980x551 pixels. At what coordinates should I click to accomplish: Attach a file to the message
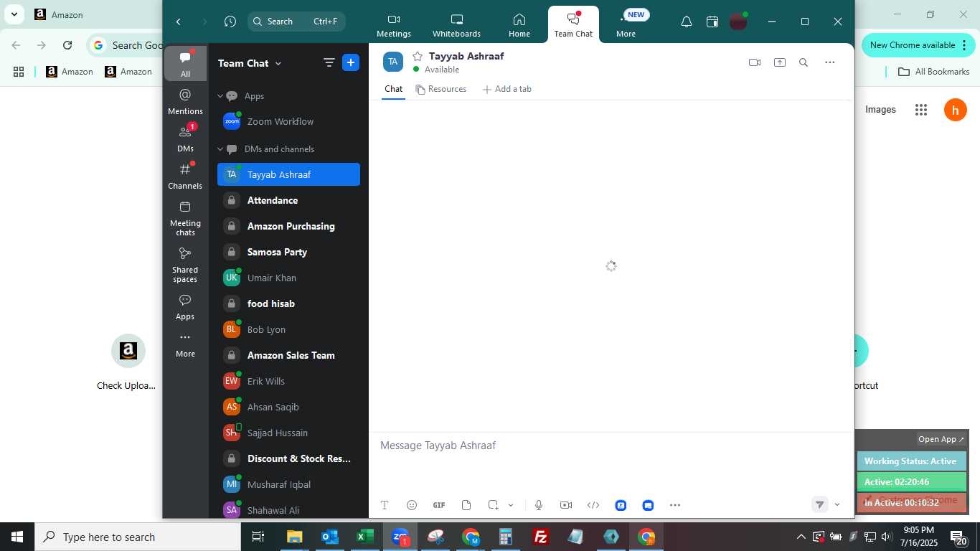(x=466, y=505)
